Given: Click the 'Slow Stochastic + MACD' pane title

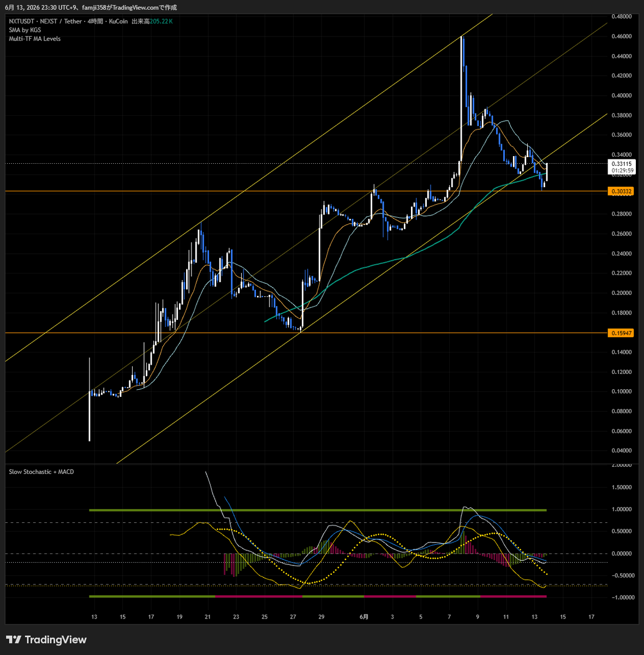Looking at the screenshot, I should pyautogui.click(x=41, y=472).
